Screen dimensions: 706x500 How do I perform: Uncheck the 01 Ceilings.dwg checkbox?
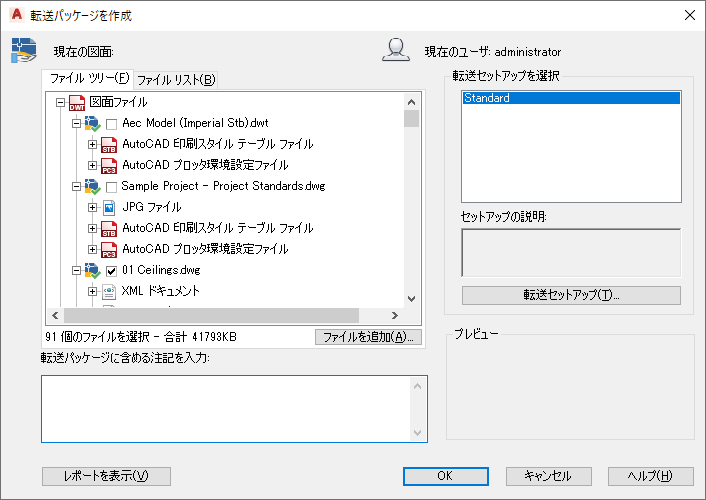112,271
